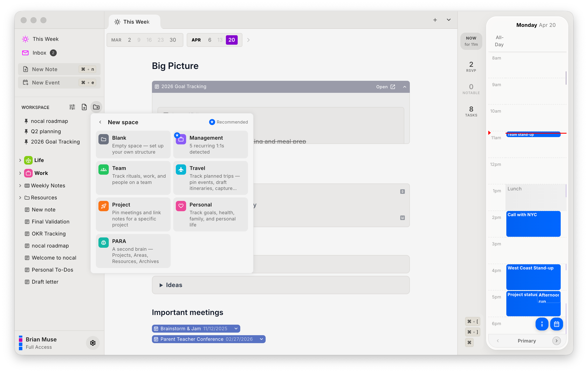The height and width of the screenshot is (373, 588).
Task: Expand the Ideas disclosure triangle
Action: pyautogui.click(x=161, y=285)
